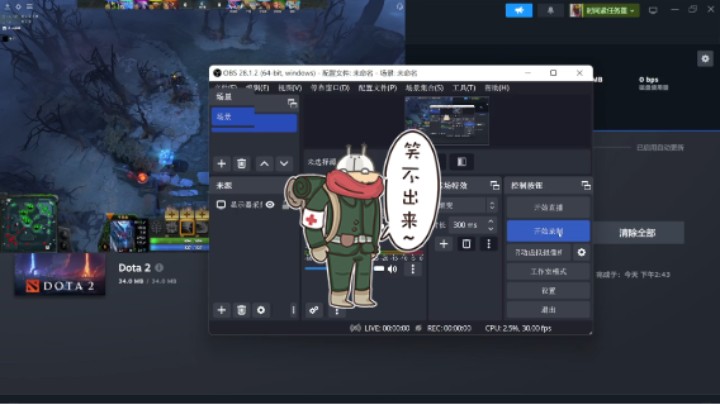The width and height of the screenshot is (720, 404).
Task: Click Clear All button in Steam downloads
Action: [x=637, y=233]
